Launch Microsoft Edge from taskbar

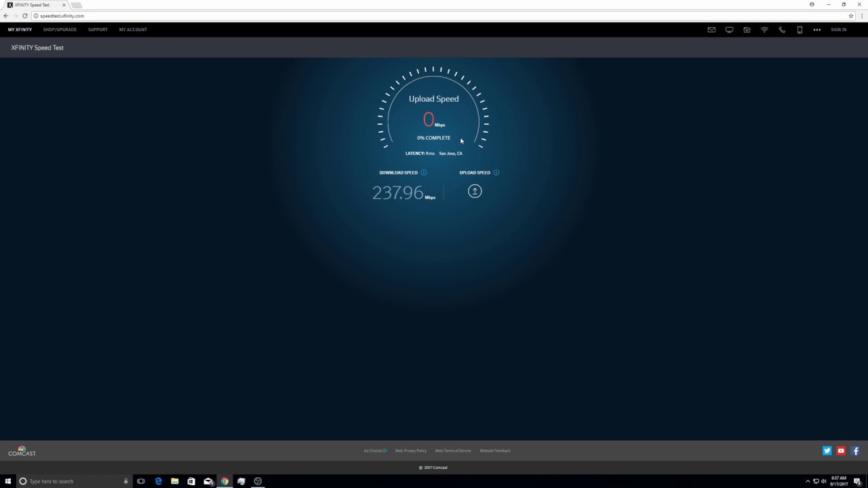coord(158,481)
